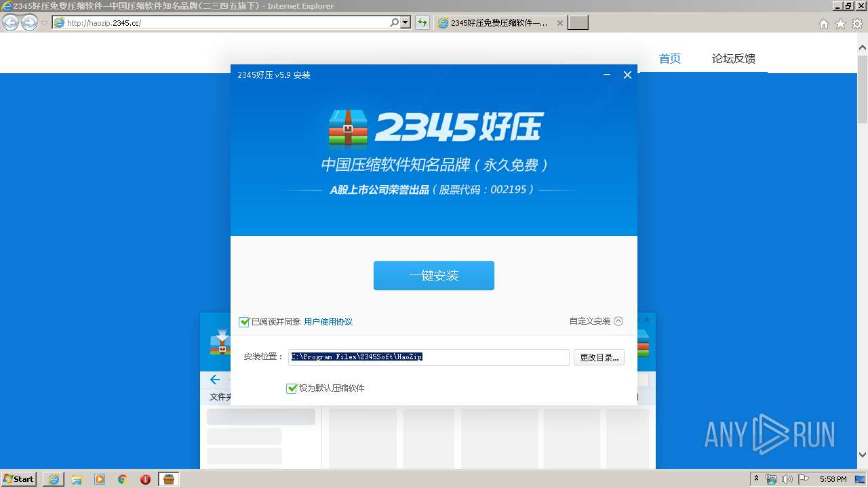This screenshot has width=868, height=488.
Task: Click the Action Center flag icon
Action: click(x=804, y=479)
